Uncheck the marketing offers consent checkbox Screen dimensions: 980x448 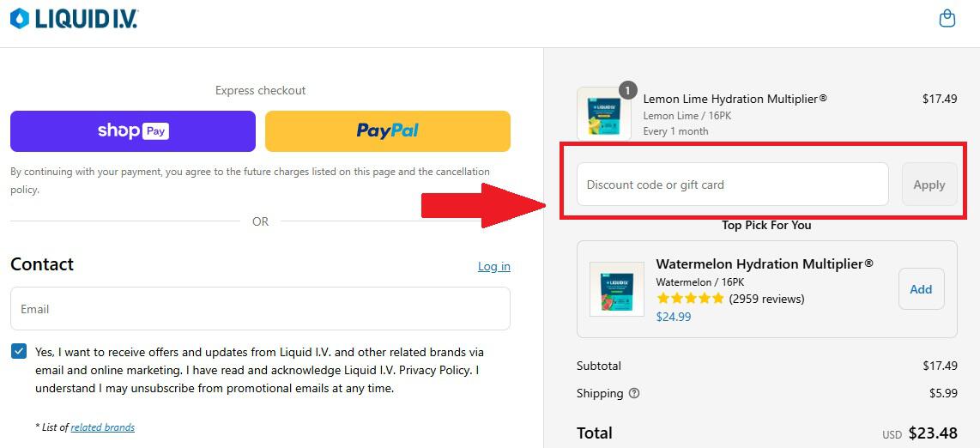[x=19, y=351]
